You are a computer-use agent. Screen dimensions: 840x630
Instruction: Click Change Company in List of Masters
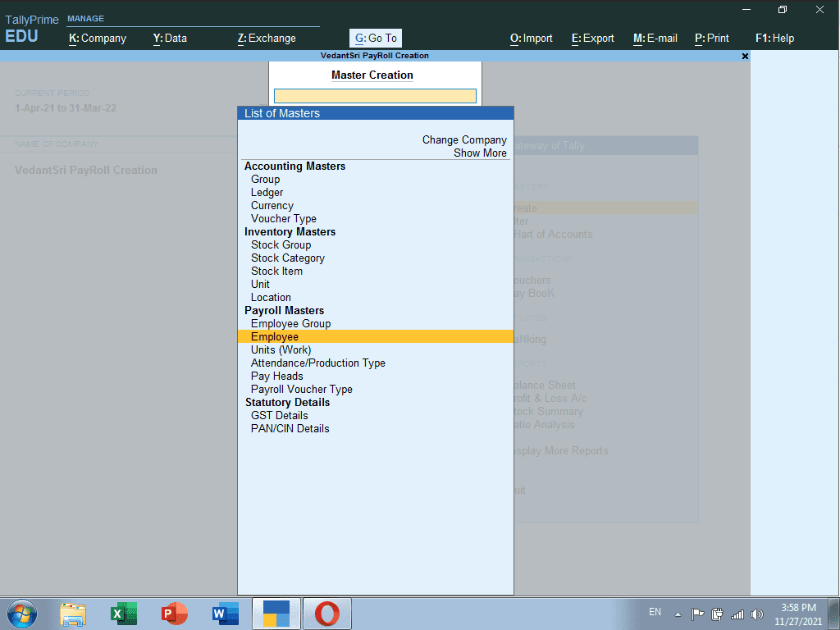point(464,139)
